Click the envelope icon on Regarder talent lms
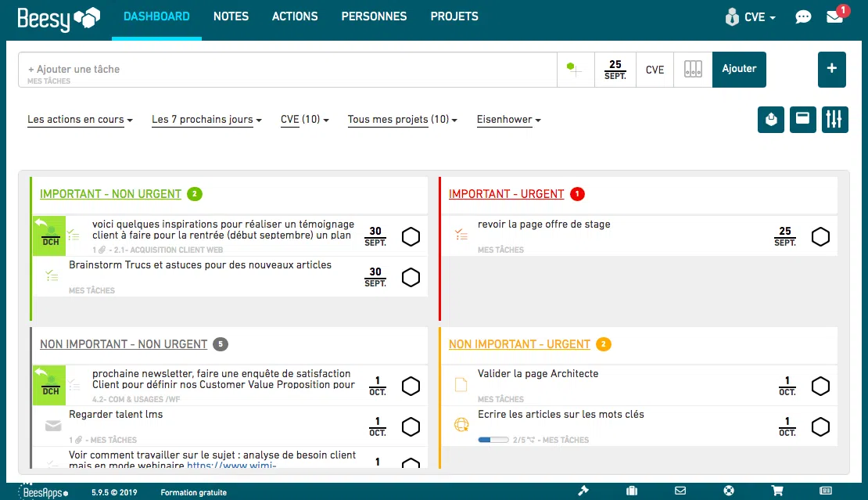868x500 pixels. 53,425
